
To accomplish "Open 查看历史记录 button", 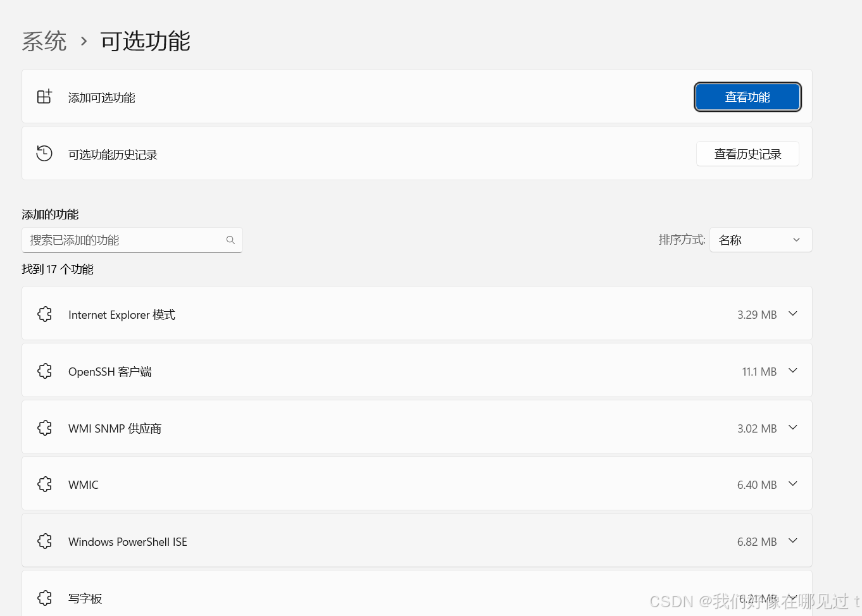I will click(747, 154).
